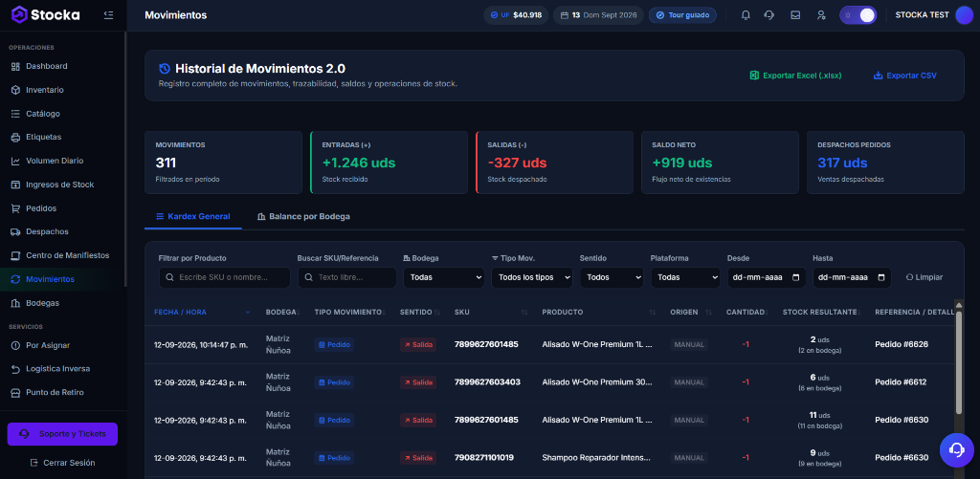Focus the Filtrar por Producto search field

224,277
